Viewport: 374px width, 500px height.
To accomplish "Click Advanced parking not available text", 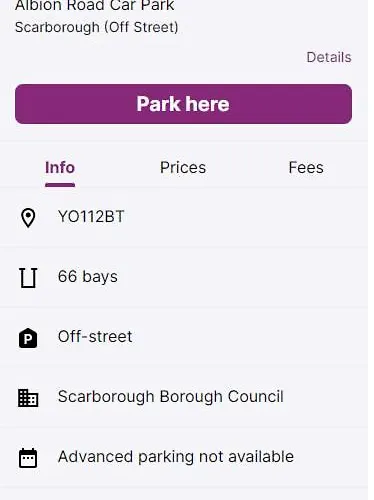I will (x=176, y=457).
